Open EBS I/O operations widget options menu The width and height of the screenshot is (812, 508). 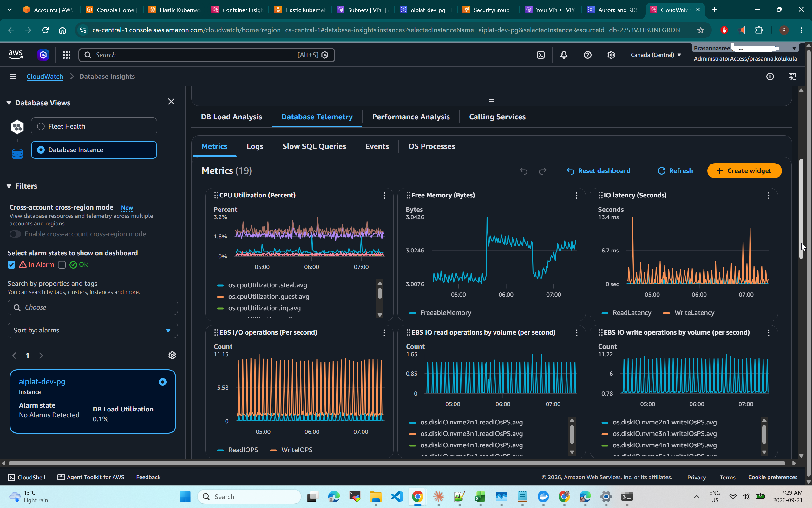tap(384, 333)
